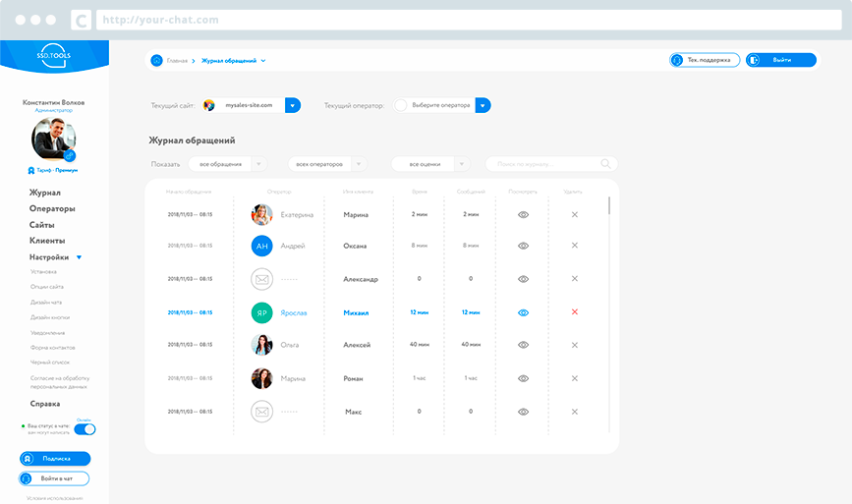Open Журнал in the sidebar
Image resolution: width=852 pixels, height=504 pixels.
(44, 193)
